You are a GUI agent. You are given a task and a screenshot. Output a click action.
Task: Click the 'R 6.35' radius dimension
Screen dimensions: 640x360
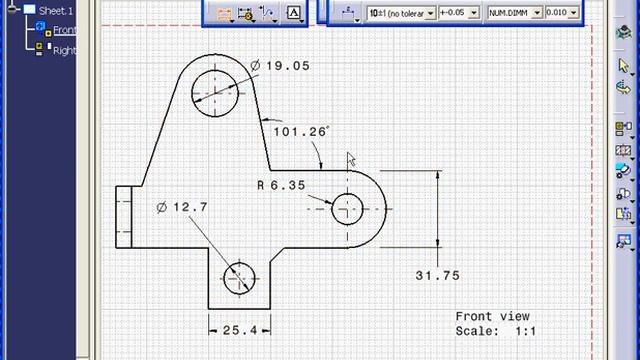(281, 185)
